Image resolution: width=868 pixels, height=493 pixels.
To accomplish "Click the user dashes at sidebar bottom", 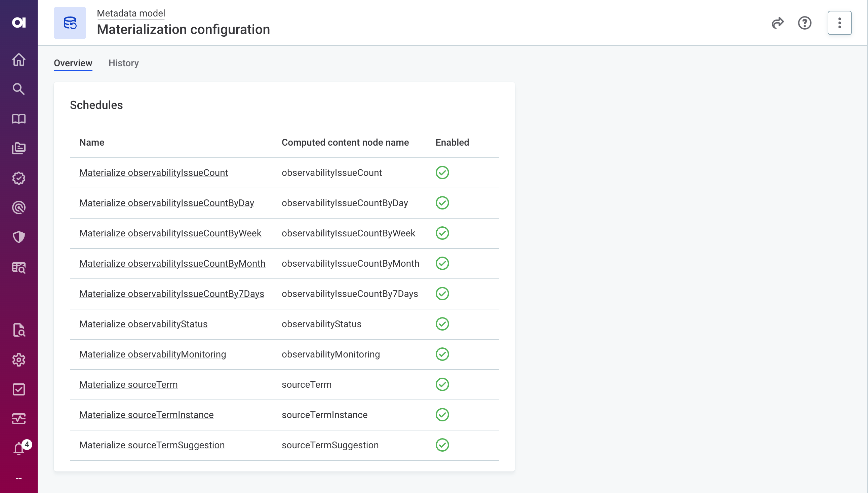I will (18, 479).
